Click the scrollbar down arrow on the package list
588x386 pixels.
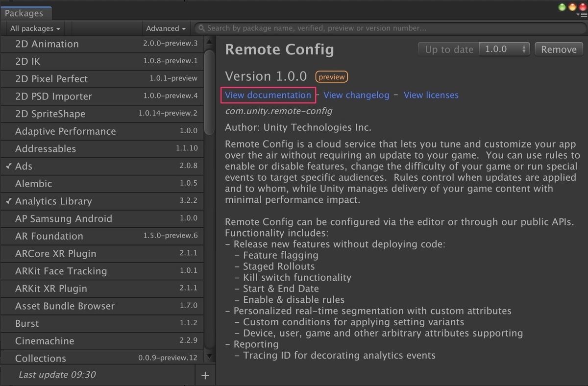[209, 357]
